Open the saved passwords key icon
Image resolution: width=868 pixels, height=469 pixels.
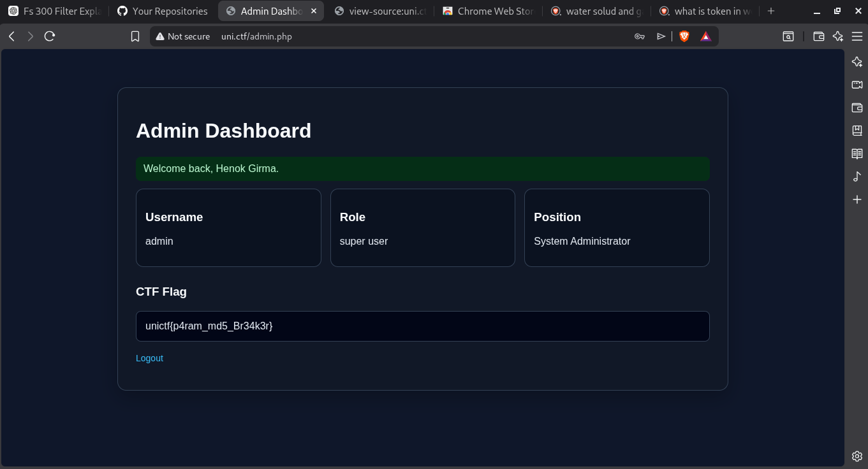[640, 36]
